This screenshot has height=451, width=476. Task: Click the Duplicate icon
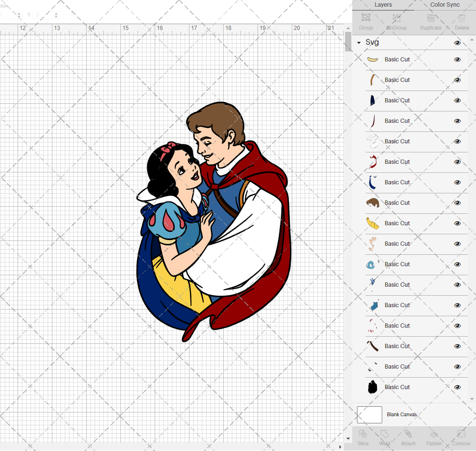[431, 18]
